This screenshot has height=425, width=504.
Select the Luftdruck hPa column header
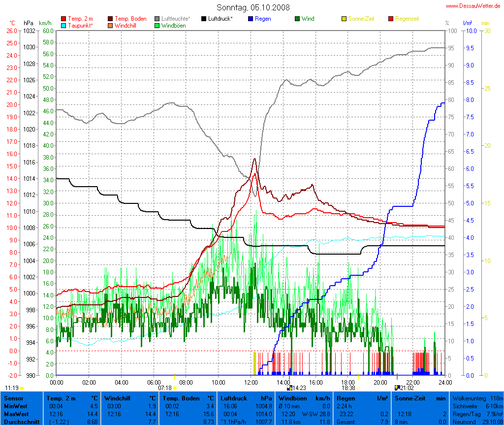pos(246,398)
